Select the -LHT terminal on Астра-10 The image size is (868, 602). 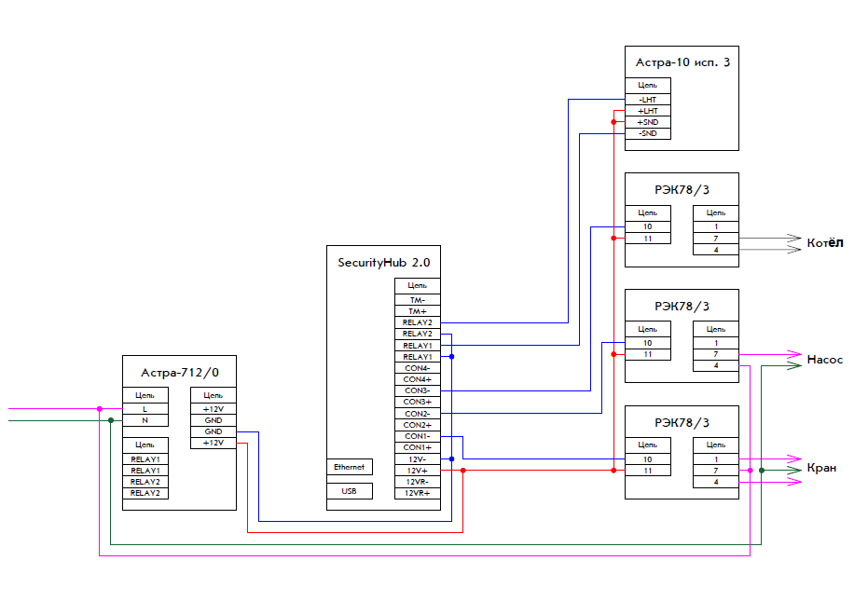pos(647,99)
